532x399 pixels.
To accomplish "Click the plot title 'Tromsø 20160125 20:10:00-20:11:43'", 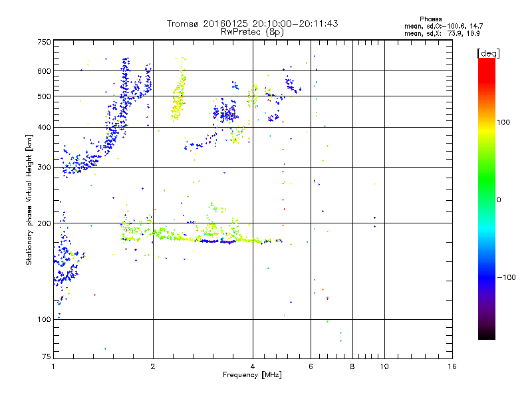I will click(x=252, y=23).
